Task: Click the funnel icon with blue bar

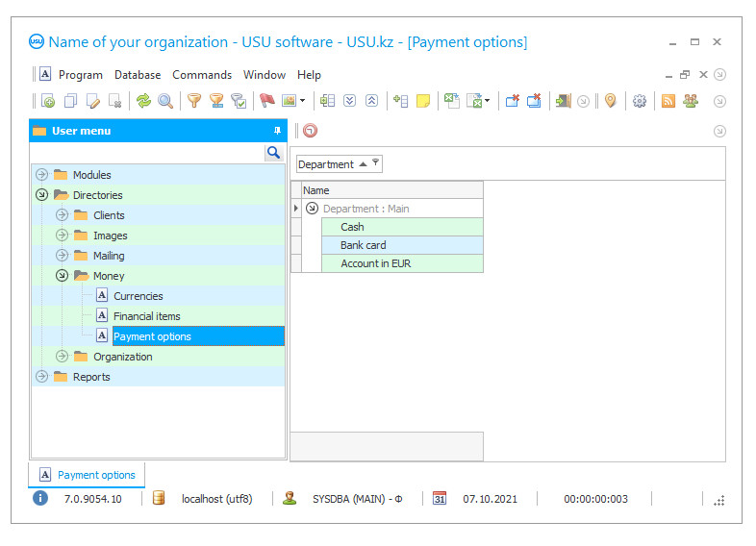Action: click(216, 101)
